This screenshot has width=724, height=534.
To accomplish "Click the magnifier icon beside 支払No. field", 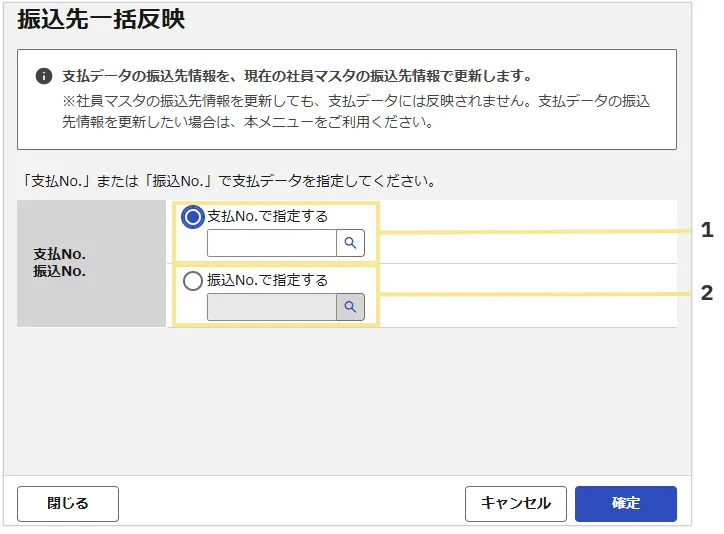I will 350,243.
